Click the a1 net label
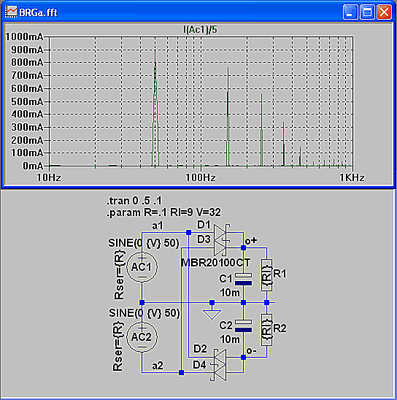The height and width of the screenshot is (400, 397). point(157,226)
